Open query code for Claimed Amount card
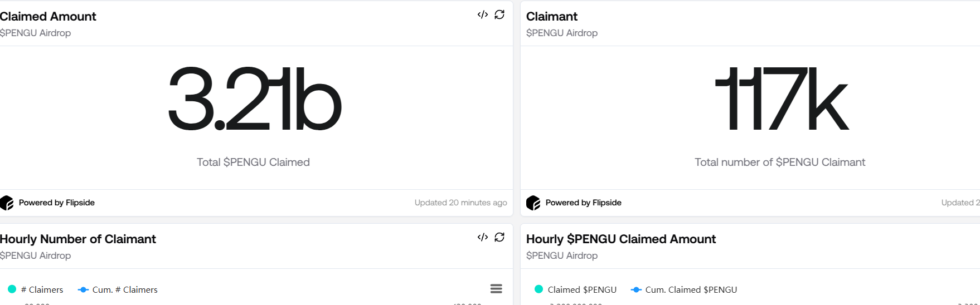This screenshot has width=980, height=305. tap(483, 14)
